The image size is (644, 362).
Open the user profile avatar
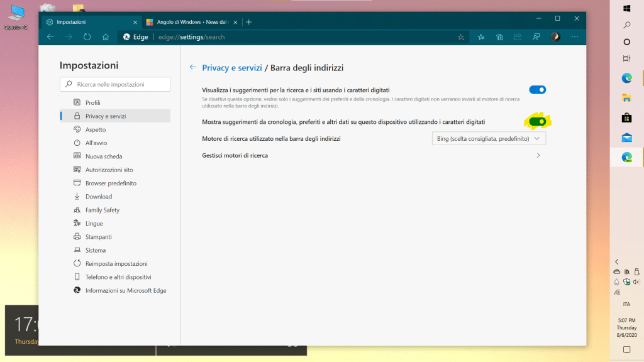[555, 37]
